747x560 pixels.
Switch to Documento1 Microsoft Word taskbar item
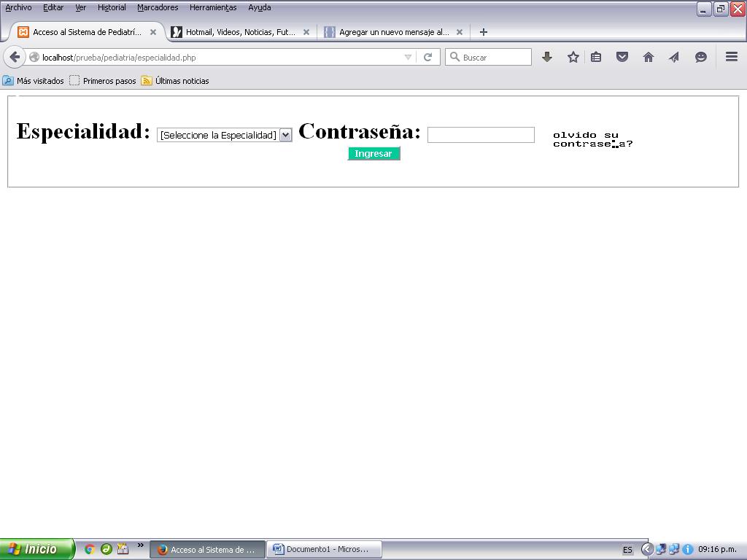point(324,549)
